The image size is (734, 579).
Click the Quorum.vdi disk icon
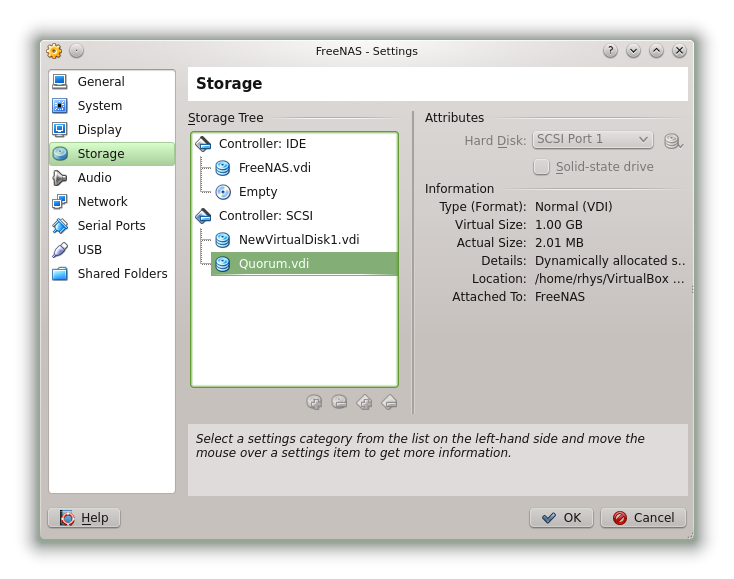223,264
